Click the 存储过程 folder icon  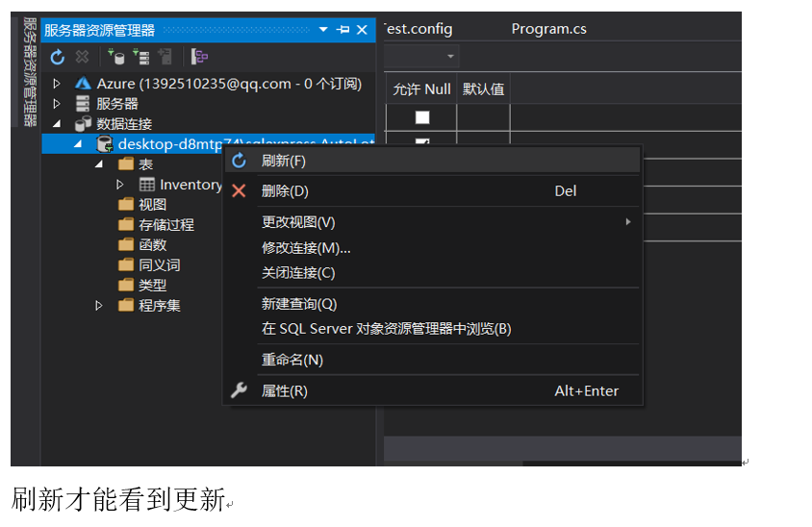[x=126, y=224]
